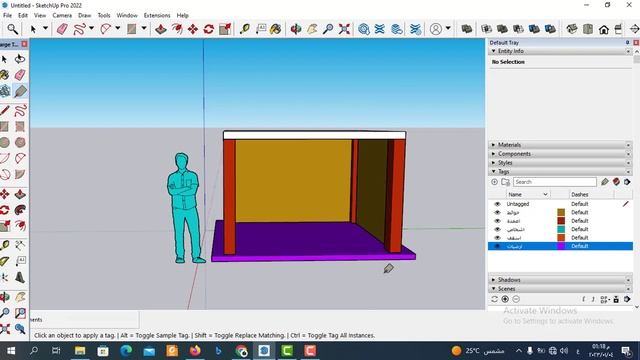This screenshot has height=360, width=640.
Task: Open 3D Warehouse from the toolbar
Action: click(x=364, y=29)
